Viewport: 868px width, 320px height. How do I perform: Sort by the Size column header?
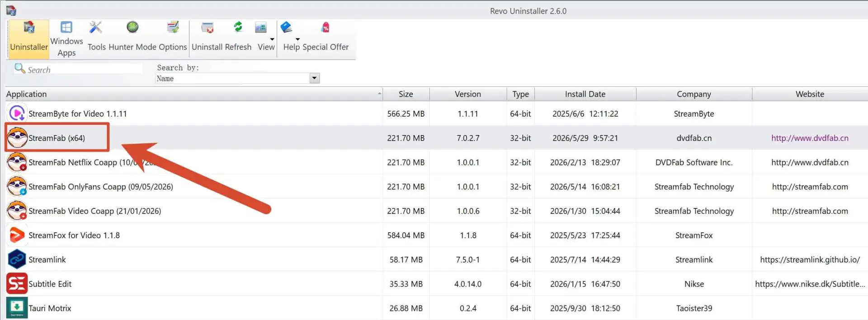click(x=406, y=94)
